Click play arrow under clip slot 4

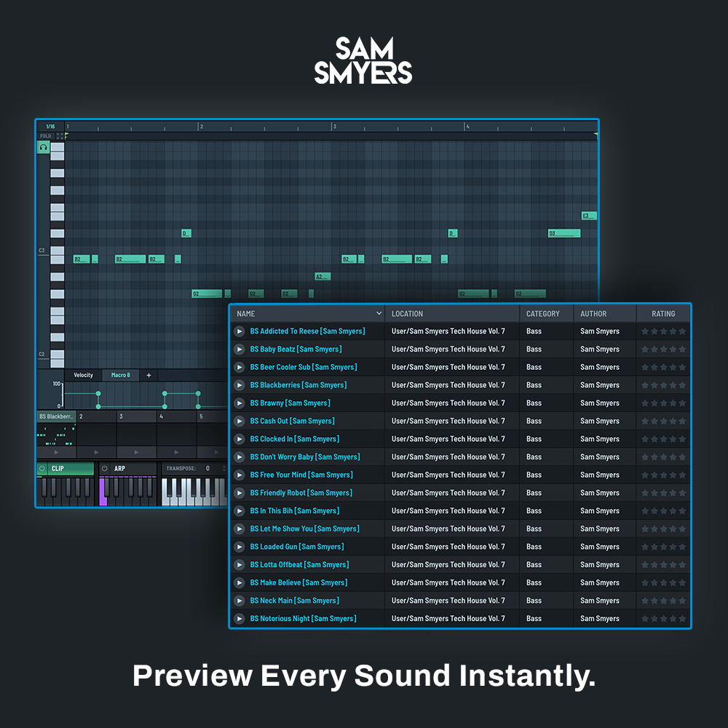[x=176, y=452]
